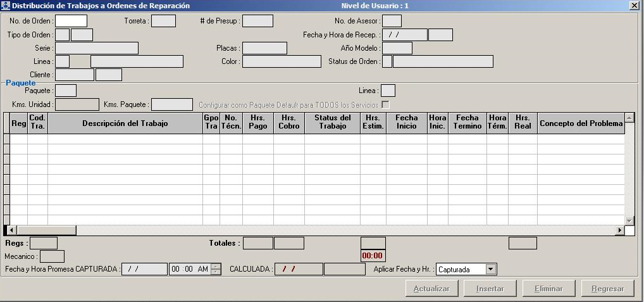Click the Actualizar button

point(431,289)
